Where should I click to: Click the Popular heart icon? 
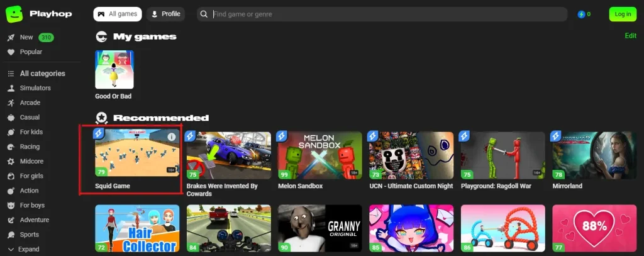tap(11, 52)
